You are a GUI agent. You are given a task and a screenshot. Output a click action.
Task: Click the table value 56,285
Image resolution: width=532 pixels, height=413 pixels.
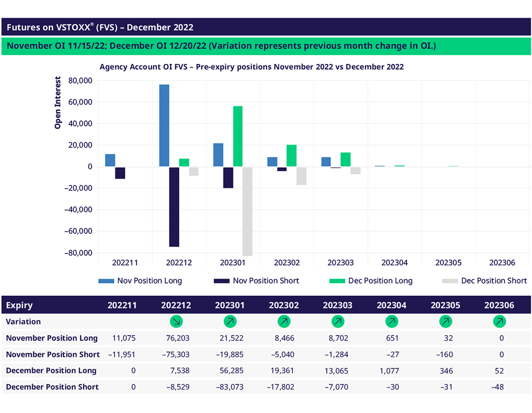coord(231,370)
